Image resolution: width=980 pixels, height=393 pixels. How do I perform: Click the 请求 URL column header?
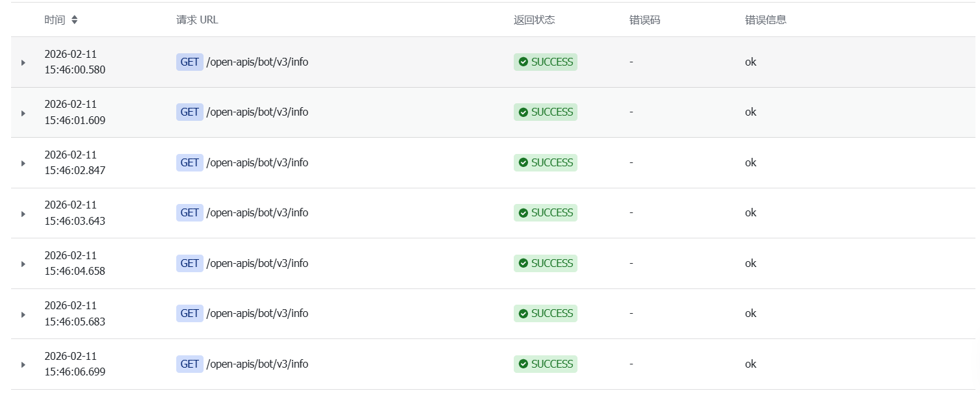click(x=197, y=19)
